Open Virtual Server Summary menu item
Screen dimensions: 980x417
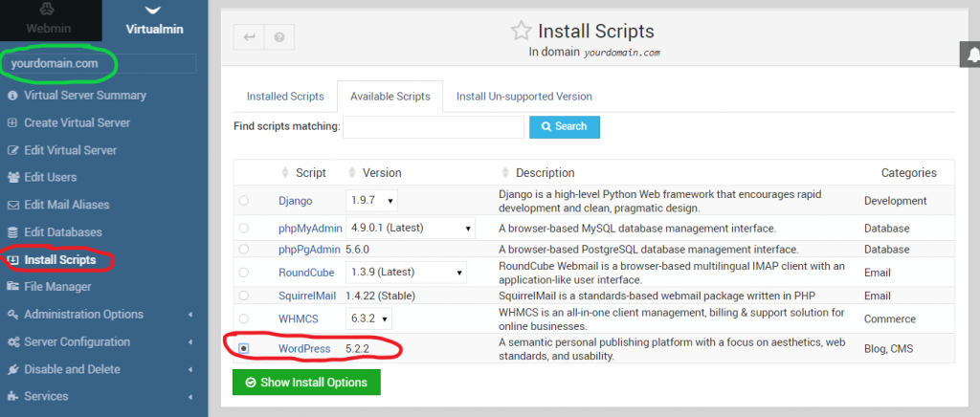[85, 96]
